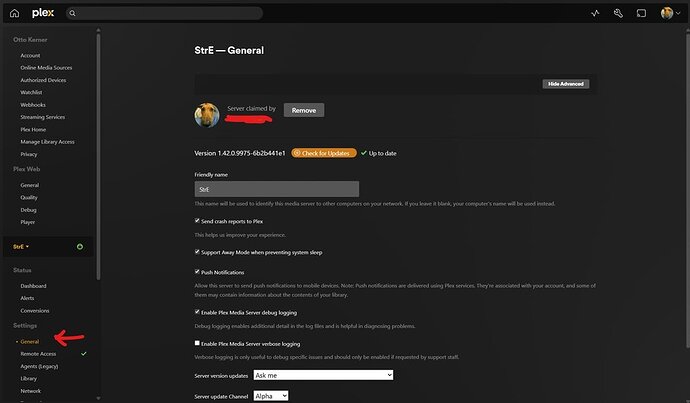Open Library settings in sidebar
690x403 pixels.
coord(29,378)
